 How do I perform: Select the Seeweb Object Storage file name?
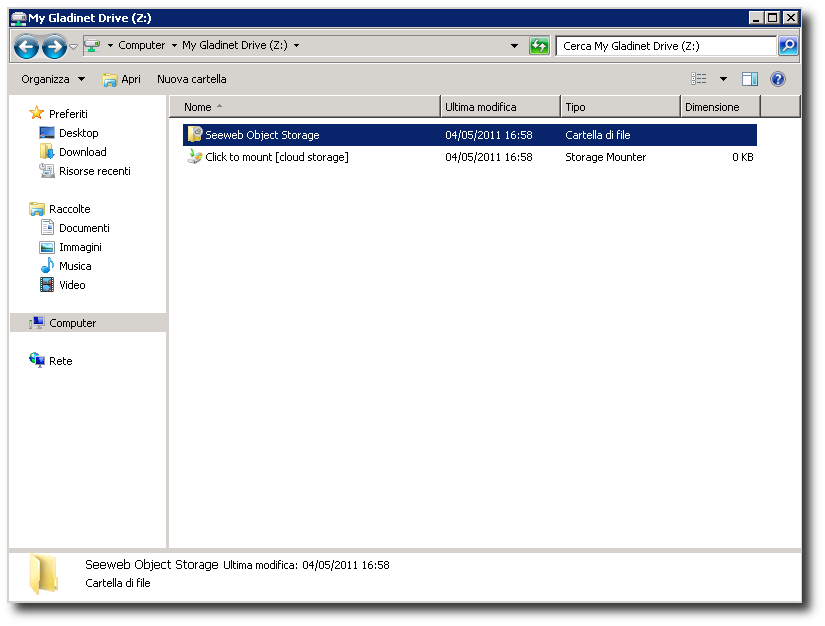(x=262, y=135)
